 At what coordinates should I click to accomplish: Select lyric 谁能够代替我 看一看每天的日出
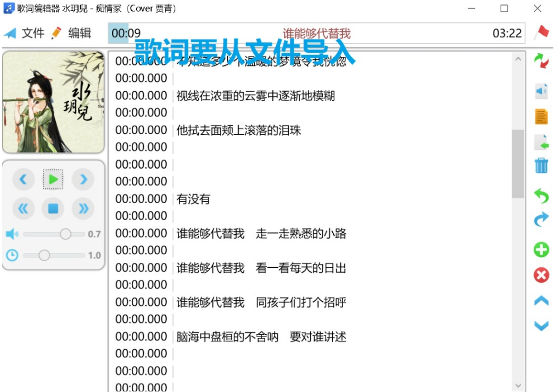pos(261,268)
